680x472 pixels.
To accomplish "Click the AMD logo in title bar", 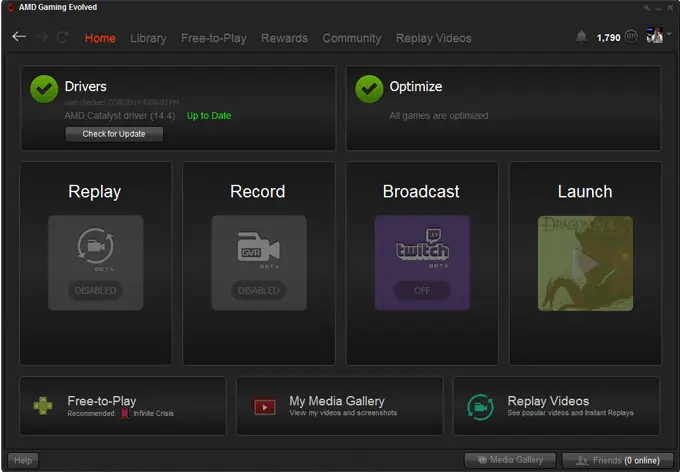I will coord(11,7).
